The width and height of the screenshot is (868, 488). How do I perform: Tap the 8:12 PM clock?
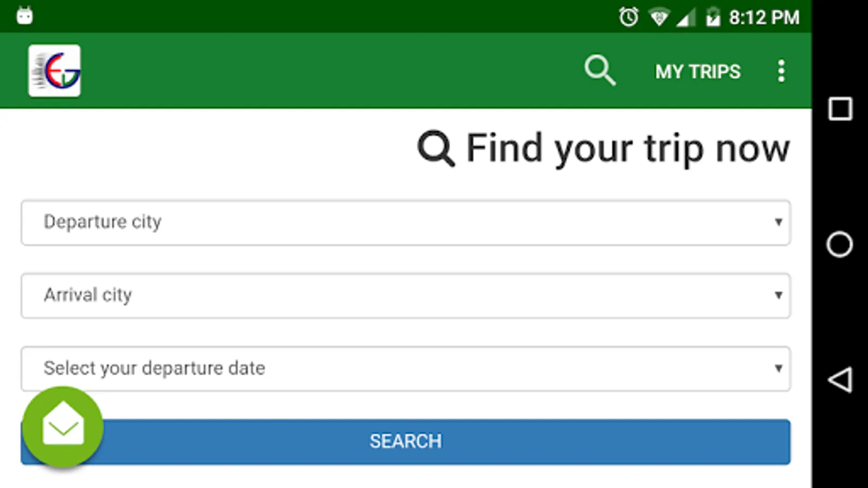764,17
